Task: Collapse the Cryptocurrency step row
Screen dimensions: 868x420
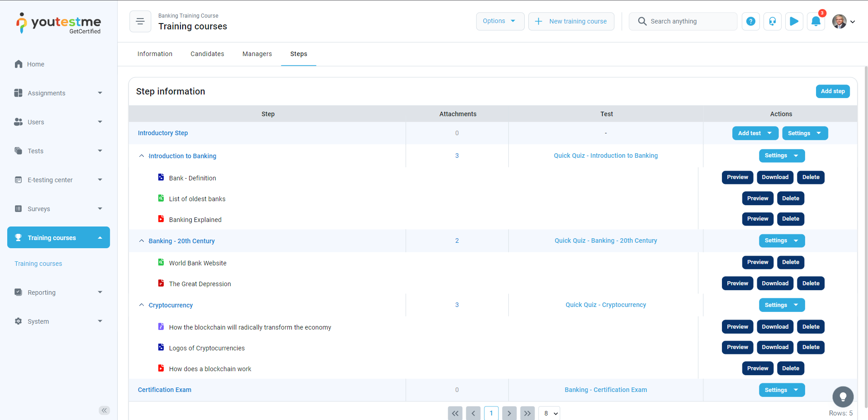Action: 142,305
